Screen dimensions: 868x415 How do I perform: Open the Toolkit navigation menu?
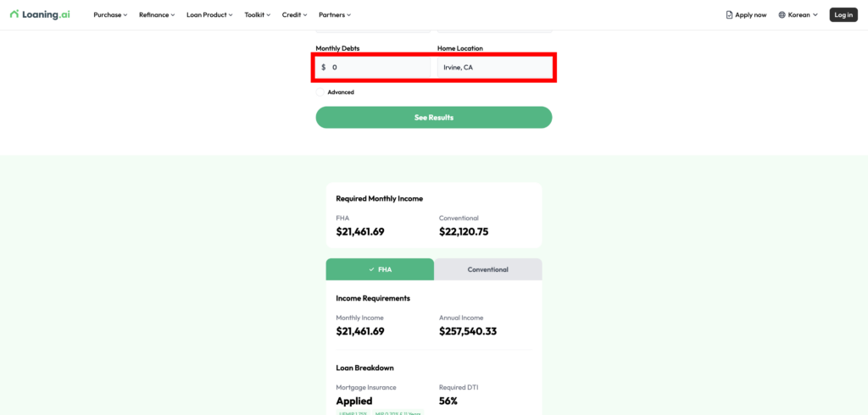(258, 15)
